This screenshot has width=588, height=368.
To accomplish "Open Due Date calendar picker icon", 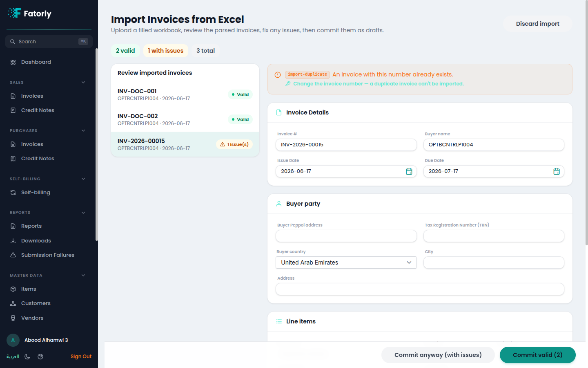I will [557, 171].
